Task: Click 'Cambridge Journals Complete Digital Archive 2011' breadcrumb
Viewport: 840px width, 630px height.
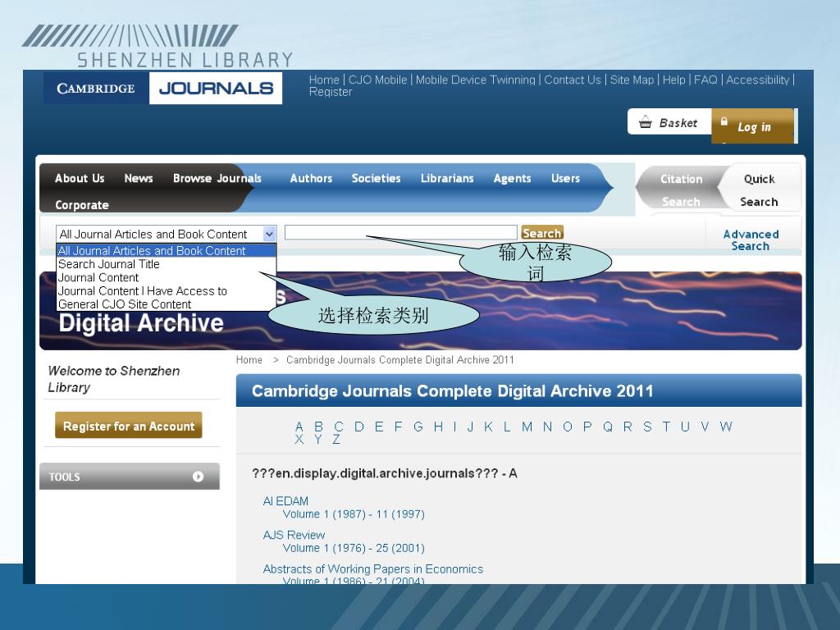Action: coord(400,360)
